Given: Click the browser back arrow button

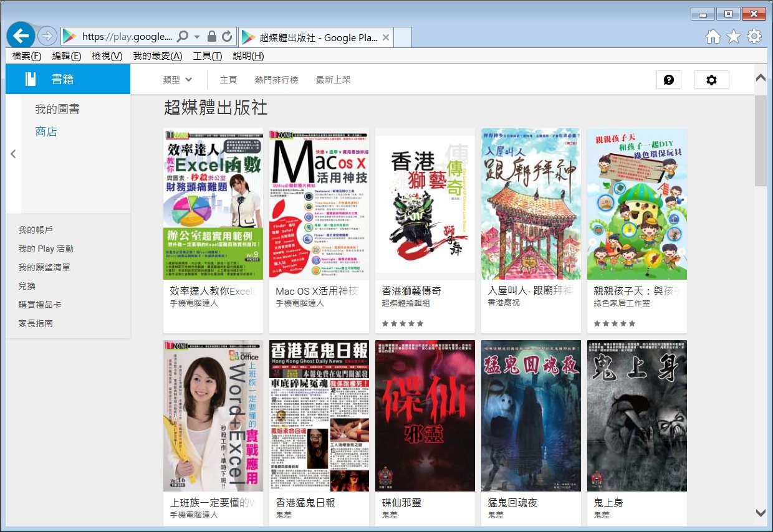Looking at the screenshot, I should click(x=21, y=36).
